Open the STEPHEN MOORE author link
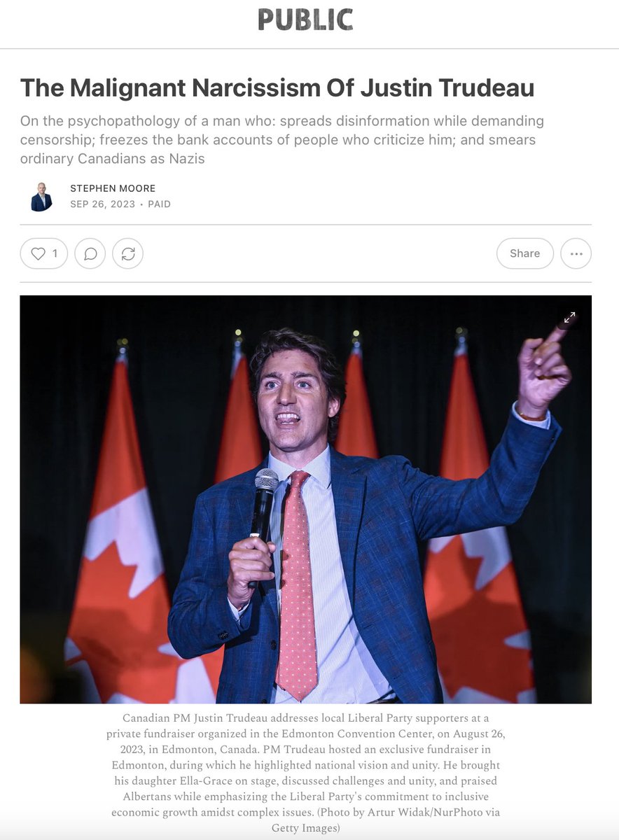Image resolution: width=619 pixels, height=840 pixels. [x=113, y=188]
